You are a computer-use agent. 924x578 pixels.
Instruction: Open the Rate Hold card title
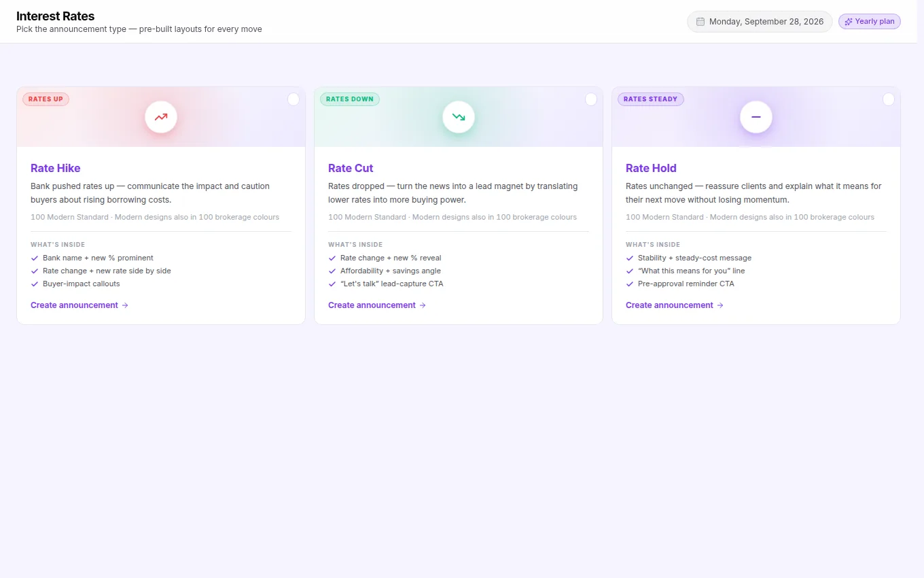pos(651,168)
